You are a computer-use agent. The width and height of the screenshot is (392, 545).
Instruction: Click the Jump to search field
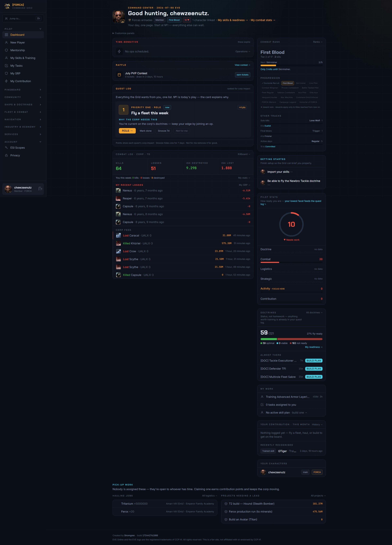coord(23,18)
